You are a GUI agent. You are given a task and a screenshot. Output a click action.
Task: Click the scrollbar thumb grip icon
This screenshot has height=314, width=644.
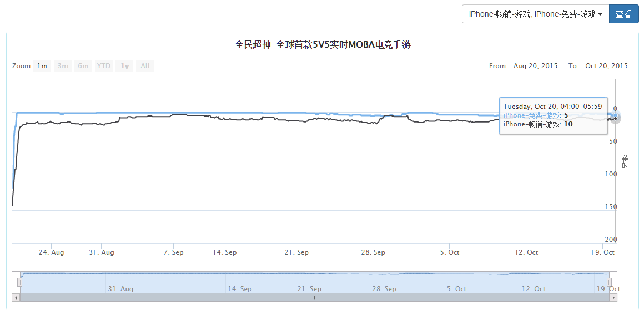pos(314,298)
